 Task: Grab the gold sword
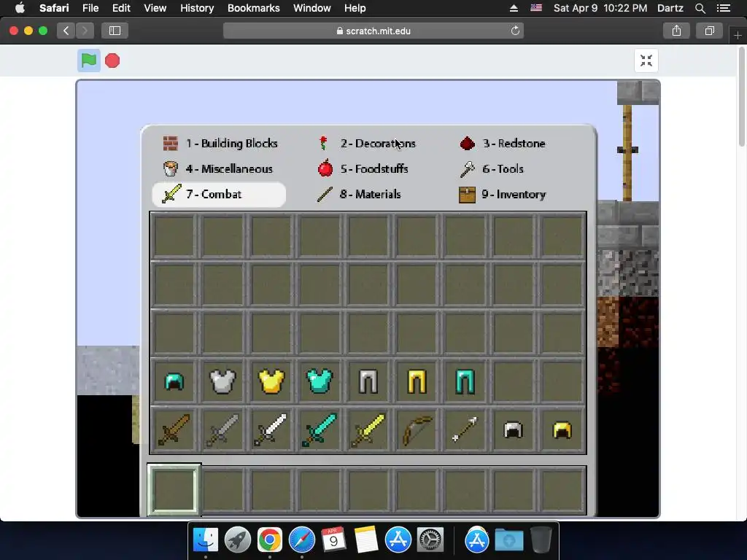coord(368,430)
